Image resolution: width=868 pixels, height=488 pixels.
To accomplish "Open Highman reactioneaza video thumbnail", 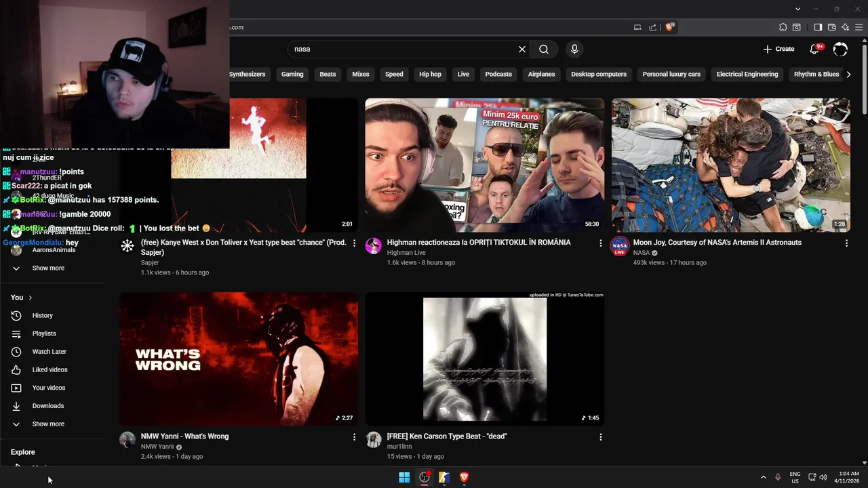I will tap(484, 165).
